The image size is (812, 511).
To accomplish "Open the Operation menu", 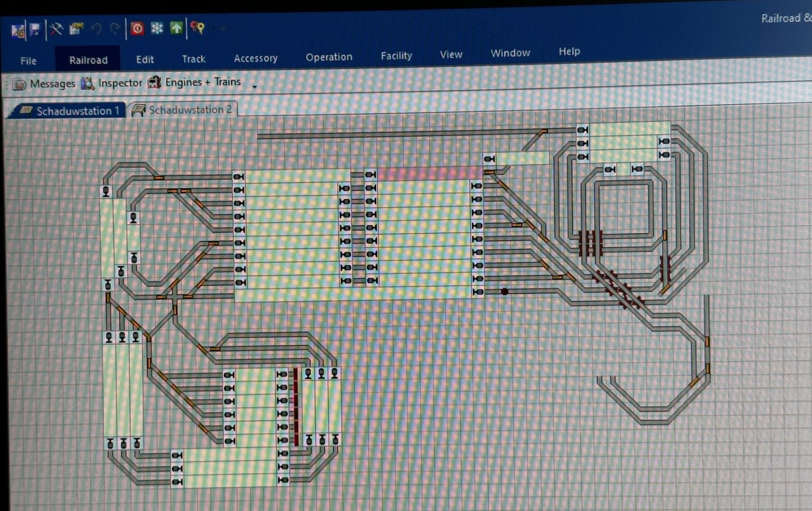I will click(x=329, y=57).
